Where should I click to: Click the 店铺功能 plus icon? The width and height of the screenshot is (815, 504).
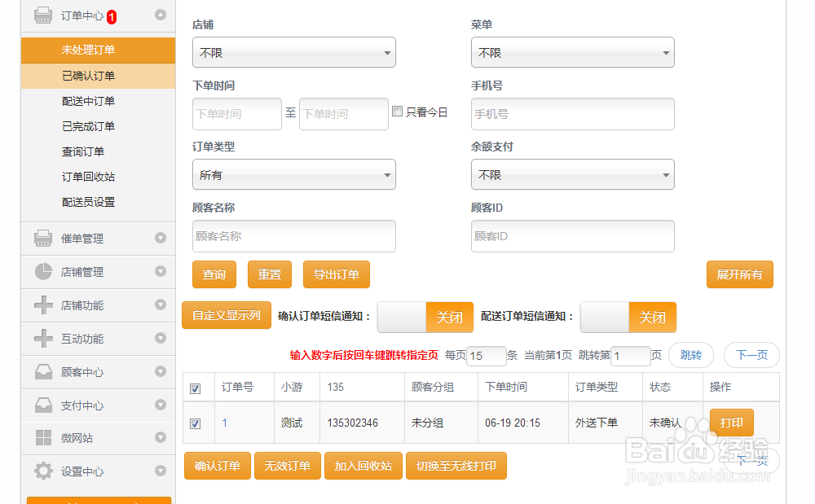click(43, 305)
